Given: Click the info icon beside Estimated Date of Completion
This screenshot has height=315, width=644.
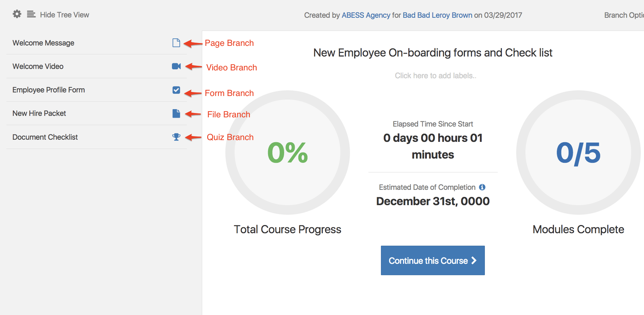Looking at the screenshot, I should [483, 187].
